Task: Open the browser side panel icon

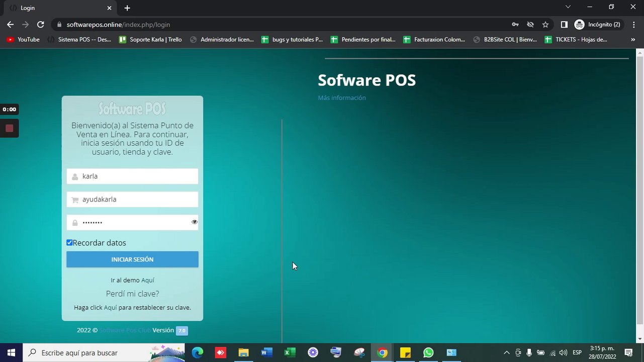Action: [x=564, y=25]
